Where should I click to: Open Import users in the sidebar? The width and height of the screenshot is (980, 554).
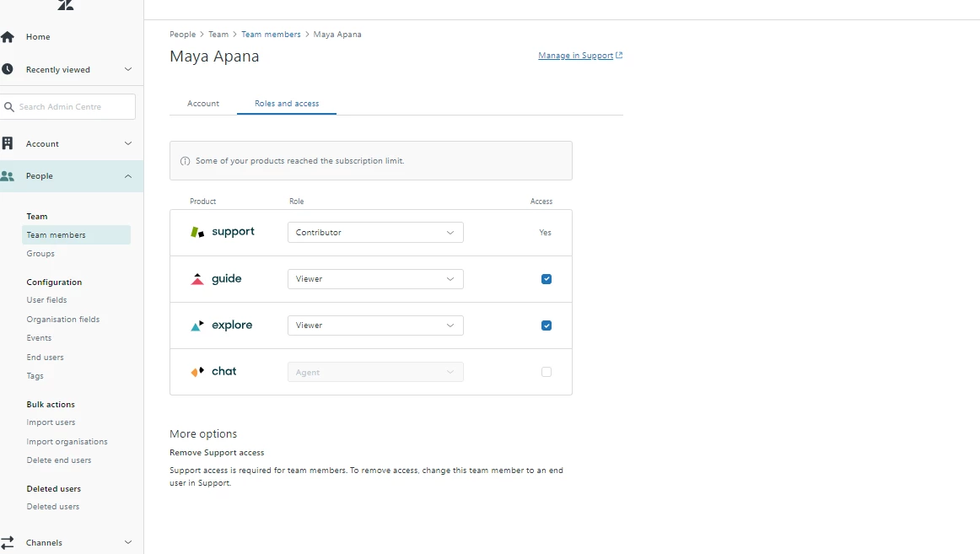click(x=51, y=422)
